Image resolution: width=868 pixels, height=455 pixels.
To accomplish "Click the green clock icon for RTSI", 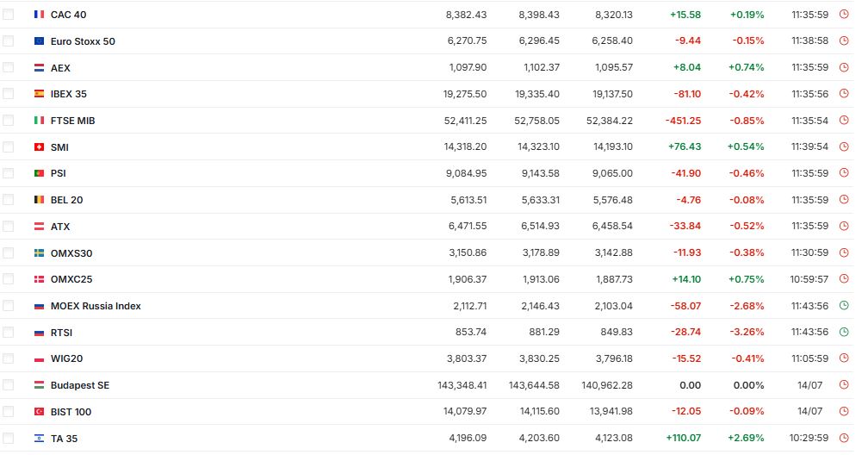I will tap(844, 332).
